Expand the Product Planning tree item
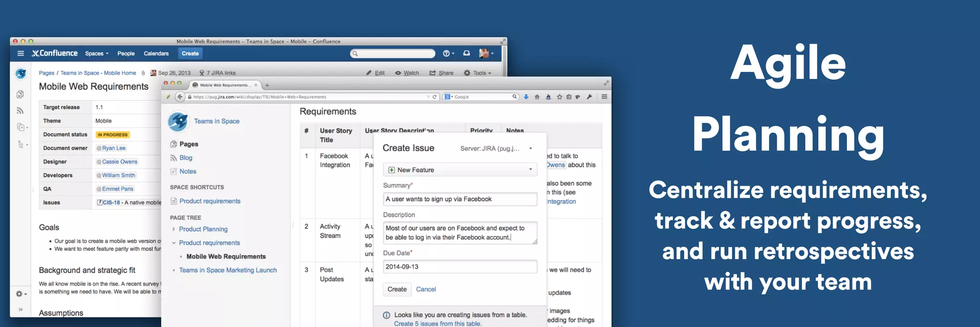Viewport: 980px width, 327px height. click(x=174, y=229)
